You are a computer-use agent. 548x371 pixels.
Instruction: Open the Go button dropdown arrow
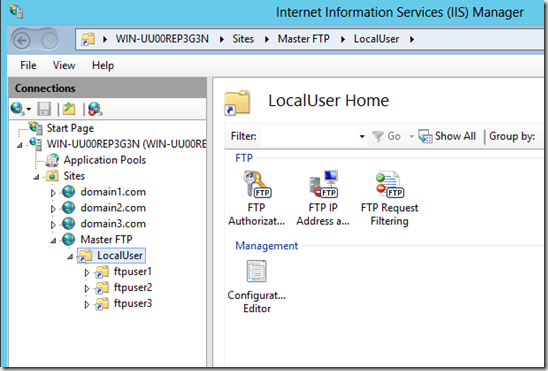click(411, 137)
